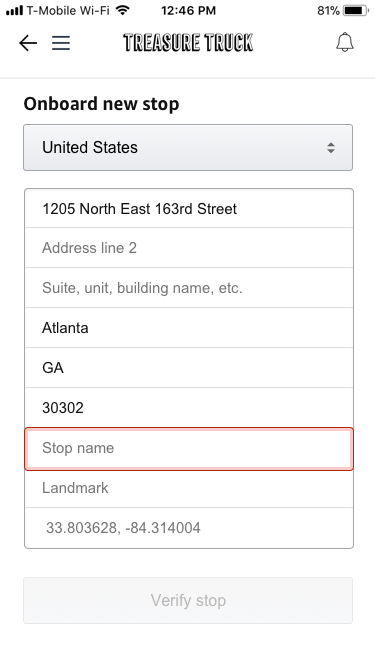Viewport: 375px width, 667px height.
Task: Tap the Treasure Truck logo
Action: coord(188,43)
